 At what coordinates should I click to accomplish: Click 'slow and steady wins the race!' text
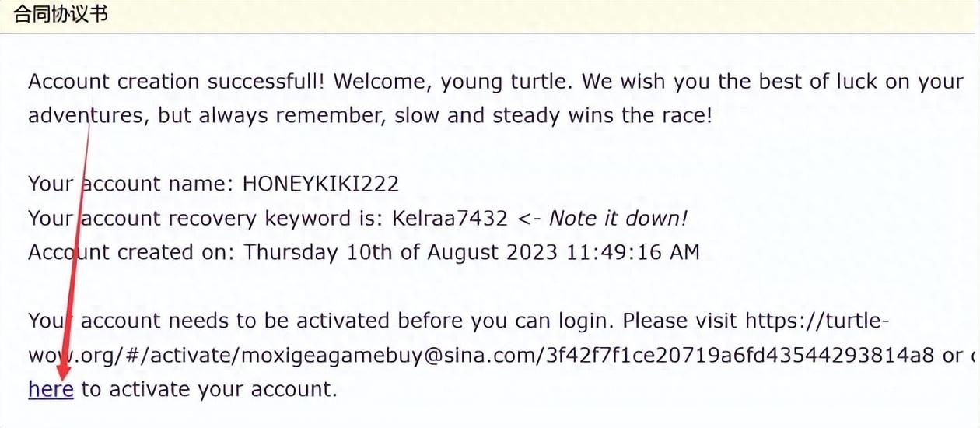[x=553, y=116]
